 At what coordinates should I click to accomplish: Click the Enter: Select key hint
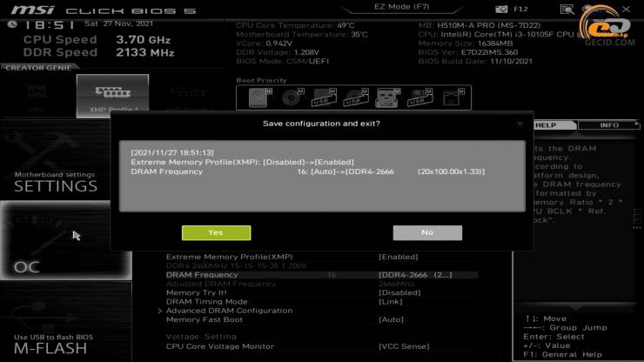[x=553, y=337]
